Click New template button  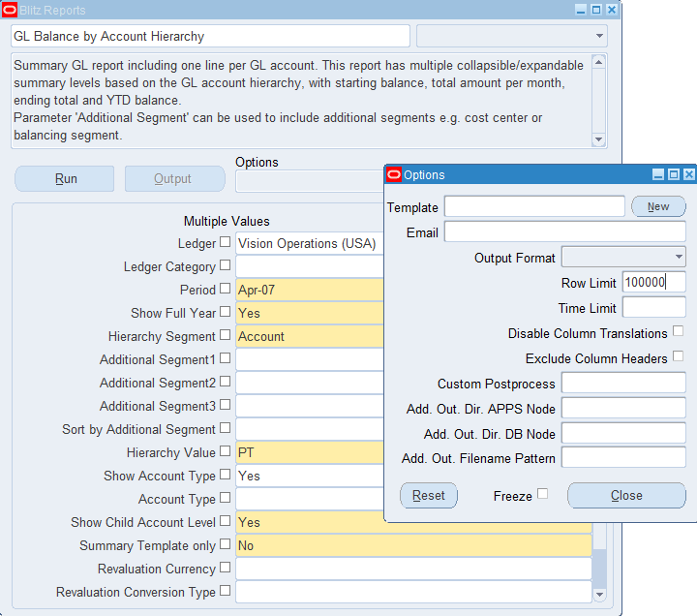click(x=658, y=206)
